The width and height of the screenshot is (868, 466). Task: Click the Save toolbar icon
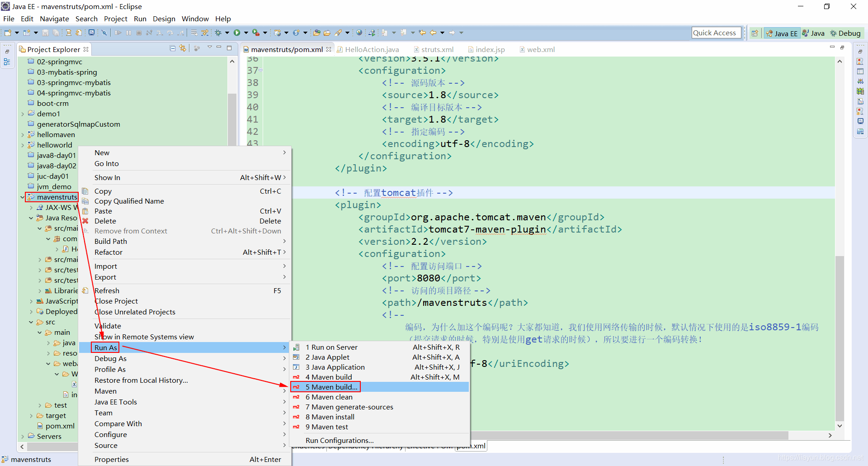45,33
